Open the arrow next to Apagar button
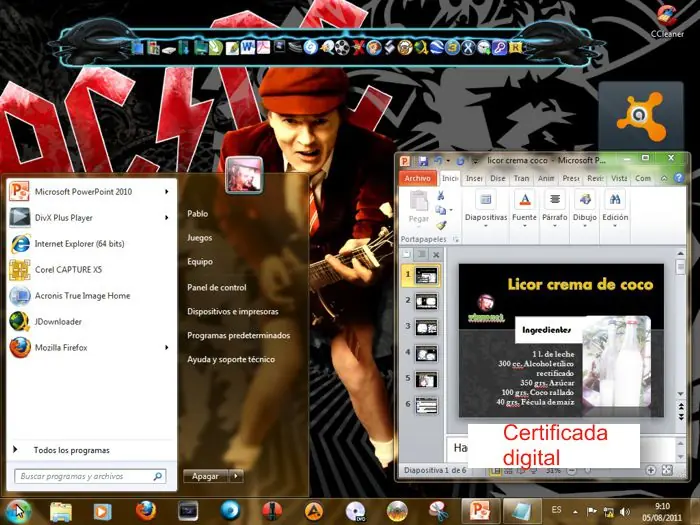 236,477
